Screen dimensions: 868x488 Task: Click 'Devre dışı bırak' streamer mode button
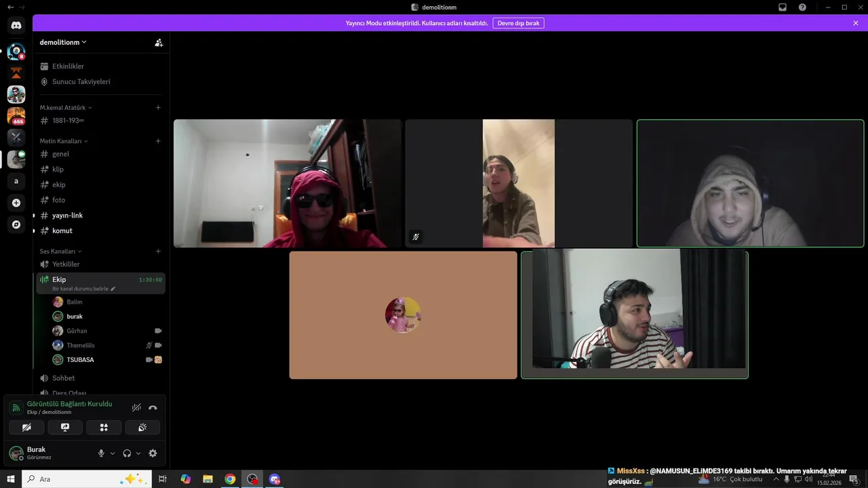[518, 23]
